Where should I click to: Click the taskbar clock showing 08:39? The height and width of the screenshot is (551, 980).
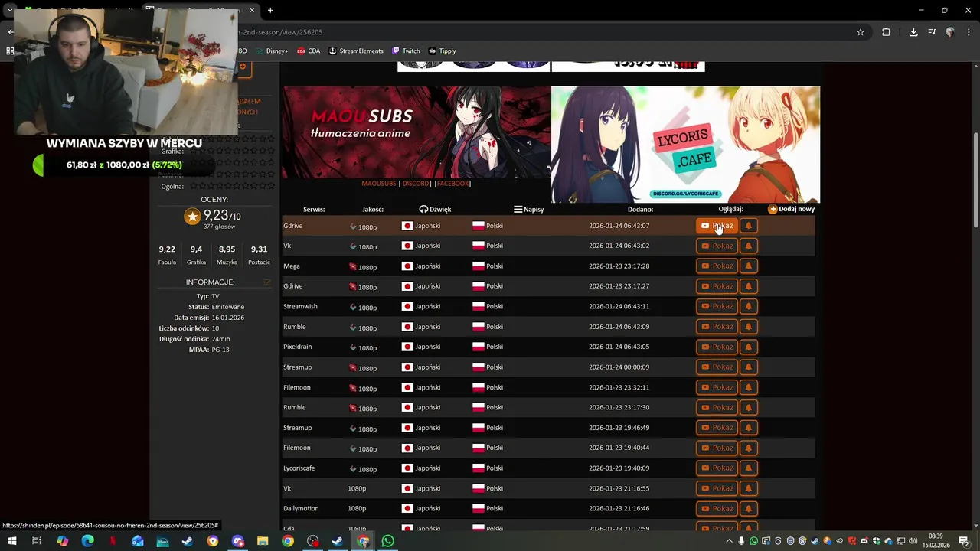coord(936,541)
